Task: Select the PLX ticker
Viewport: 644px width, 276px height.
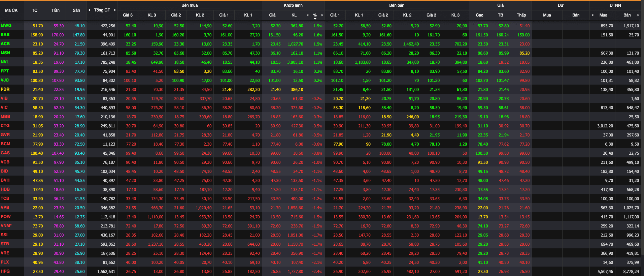Action: [5, 262]
